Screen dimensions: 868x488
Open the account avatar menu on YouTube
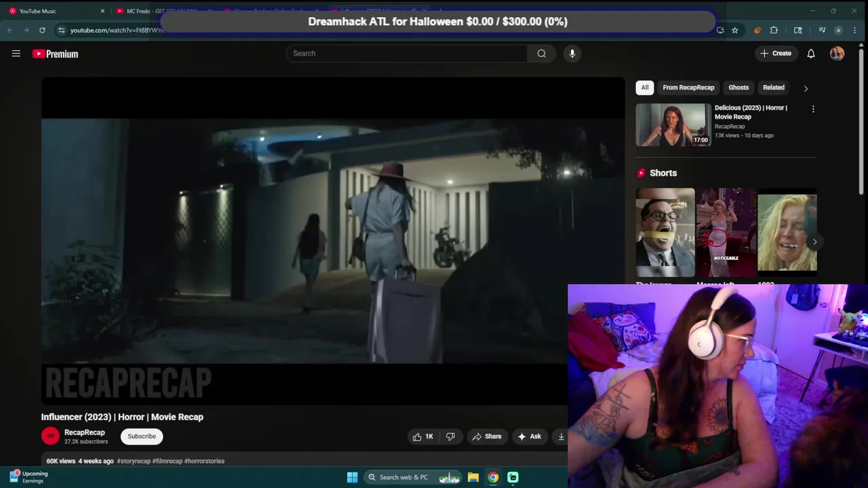click(x=837, y=54)
